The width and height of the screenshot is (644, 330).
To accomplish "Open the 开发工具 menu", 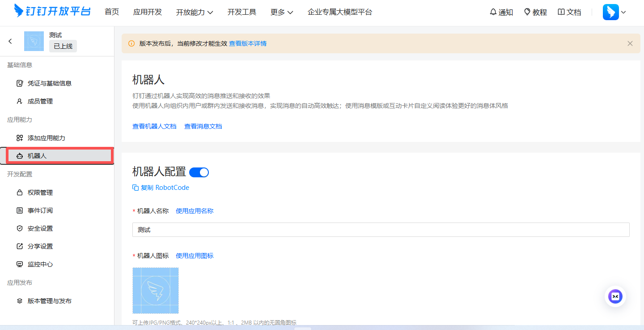I will (x=242, y=12).
